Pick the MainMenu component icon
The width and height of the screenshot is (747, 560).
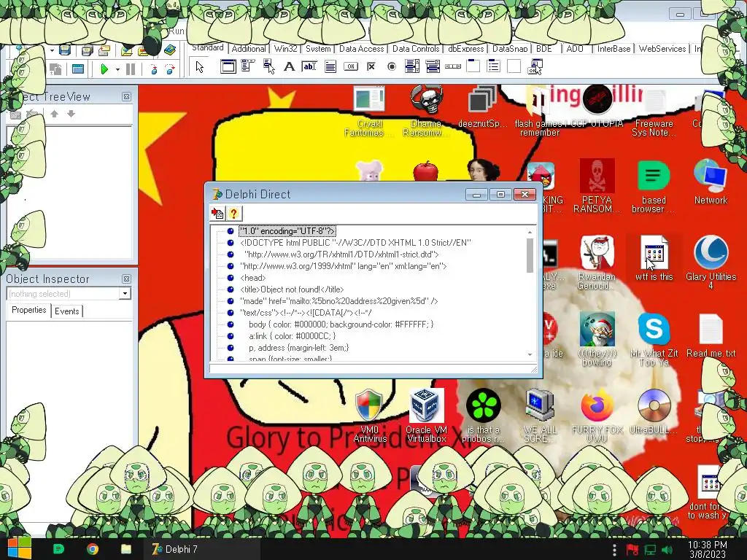point(248,66)
